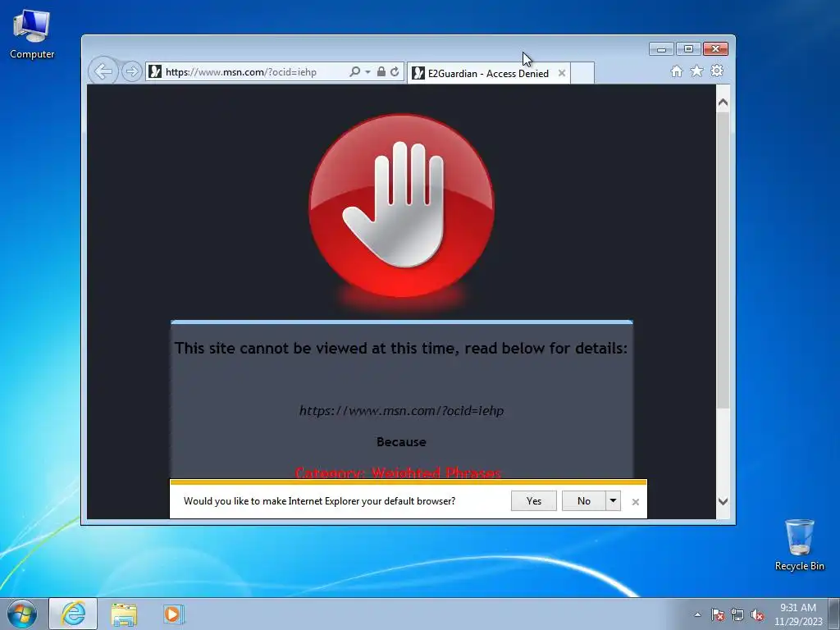Go back using the browser Back arrow

pyautogui.click(x=103, y=71)
